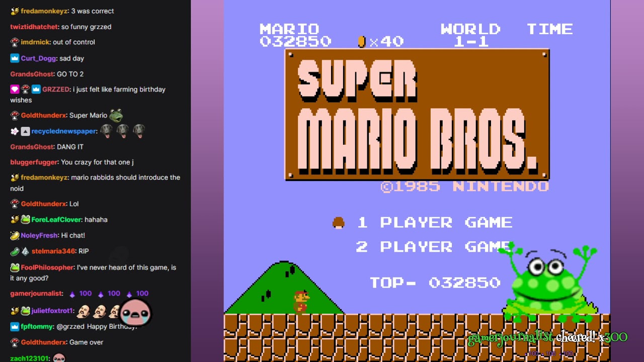Open julietfoxtrot1's username in chat
Viewport: 644px width, 362px height.
tap(52, 311)
